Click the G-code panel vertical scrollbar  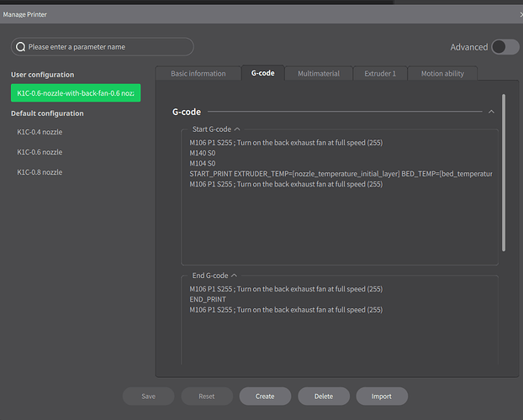(x=504, y=176)
